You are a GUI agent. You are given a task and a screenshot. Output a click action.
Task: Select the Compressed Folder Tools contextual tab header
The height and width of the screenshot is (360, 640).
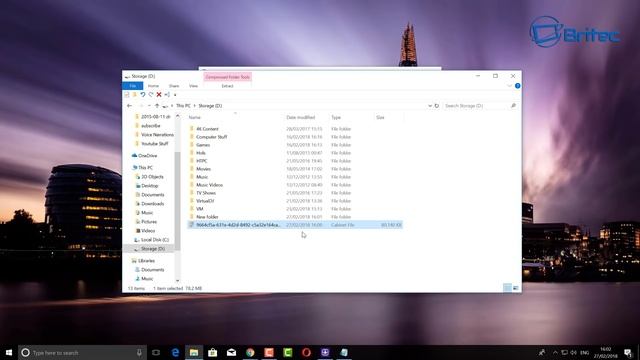coord(227,77)
